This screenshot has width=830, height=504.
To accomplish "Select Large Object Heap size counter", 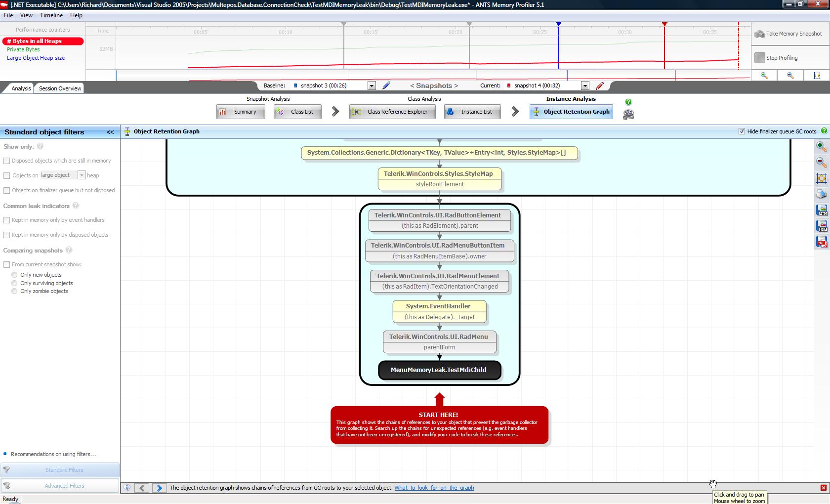I will point(36,58).
